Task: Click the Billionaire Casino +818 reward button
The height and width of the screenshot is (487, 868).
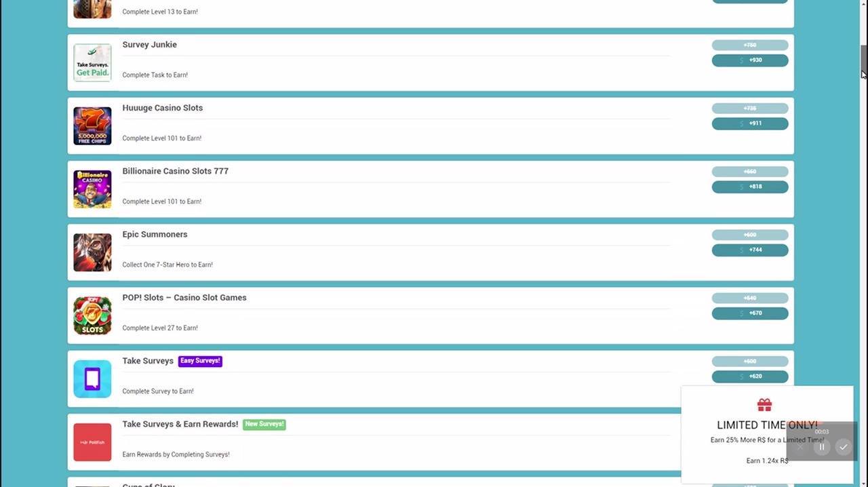Action: point(750,187)
